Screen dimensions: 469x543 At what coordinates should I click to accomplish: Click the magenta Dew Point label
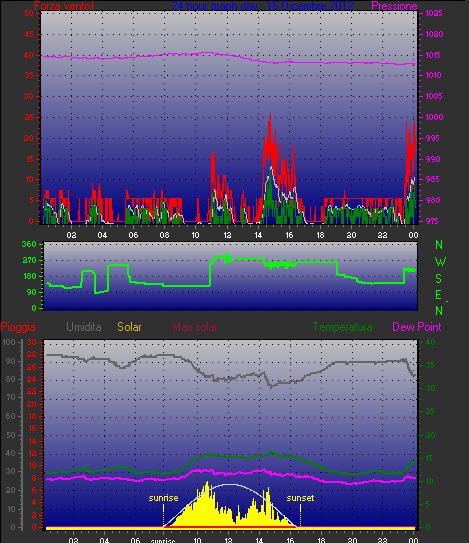coord(417,327)
